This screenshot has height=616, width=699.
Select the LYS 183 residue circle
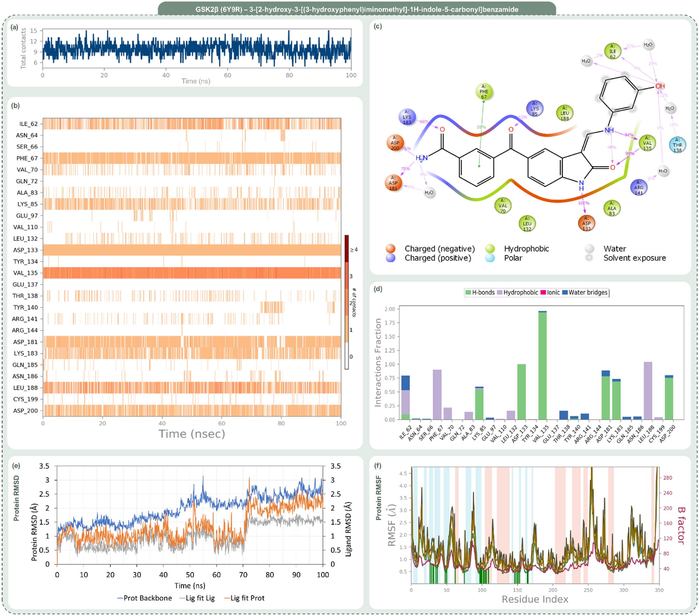(407, 117)
